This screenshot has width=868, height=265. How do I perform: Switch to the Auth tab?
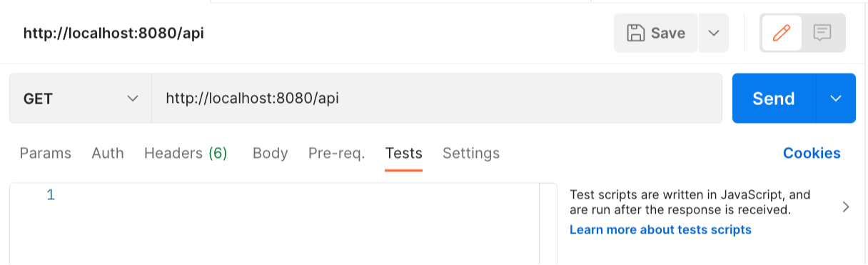coord(108,153)
